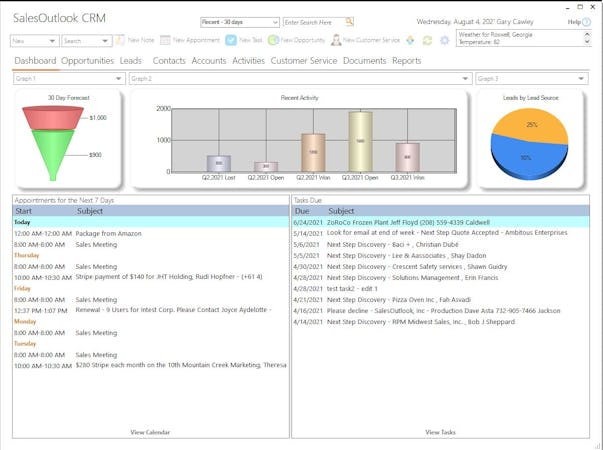Open the New dropdown
The image size is (603, 450).
[35, 41]
